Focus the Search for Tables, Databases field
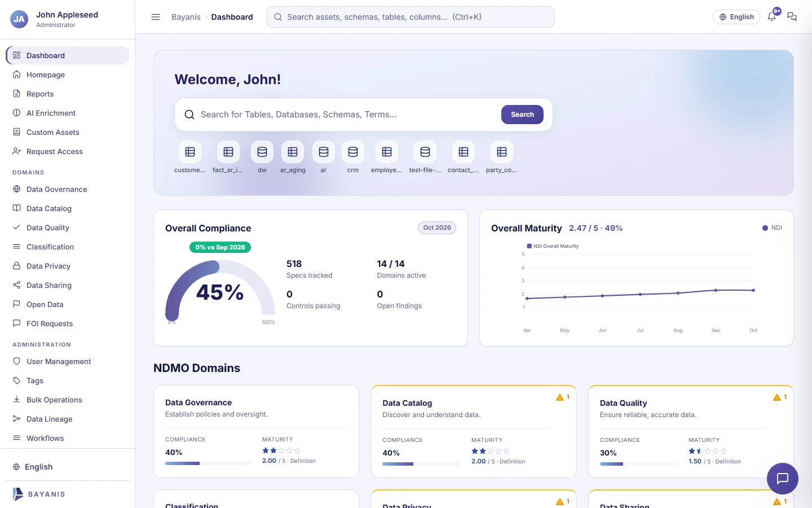 point(347,115)
